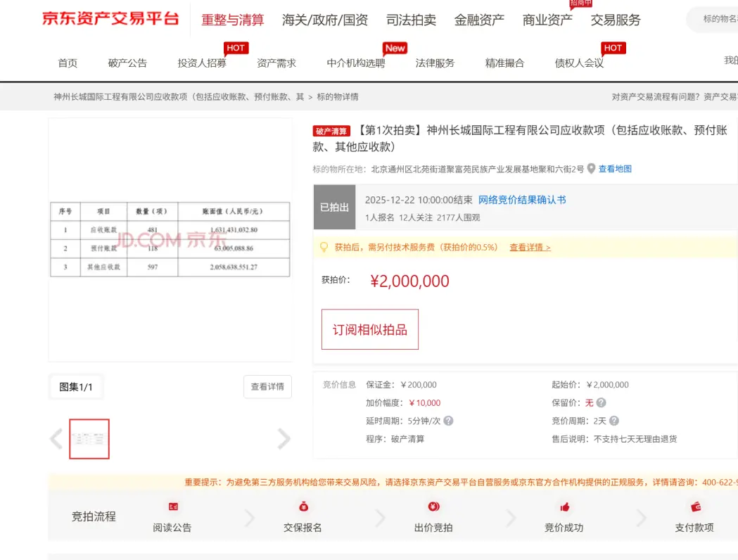Open the 司法拍卖 top menu
Screen dimensions: 738x560
click(411, 20)
